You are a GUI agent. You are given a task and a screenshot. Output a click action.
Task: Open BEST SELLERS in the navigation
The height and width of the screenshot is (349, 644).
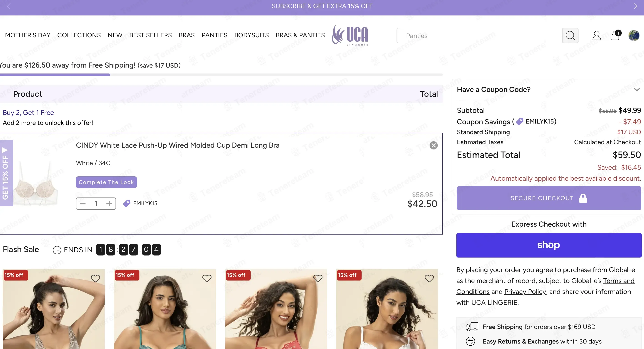coord(151,35)
